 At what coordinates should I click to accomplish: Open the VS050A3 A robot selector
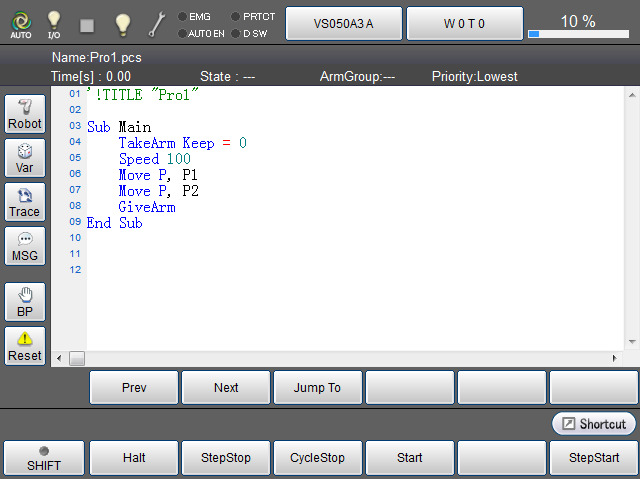(343, 23)
